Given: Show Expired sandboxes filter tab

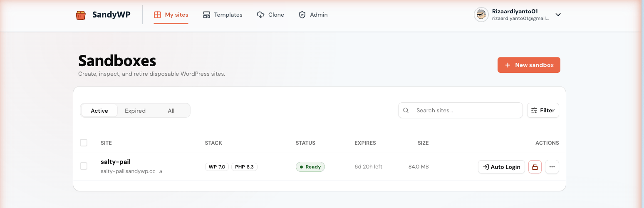Looking at the screenshot, I should pyautogui.click(x=135, y=111).
